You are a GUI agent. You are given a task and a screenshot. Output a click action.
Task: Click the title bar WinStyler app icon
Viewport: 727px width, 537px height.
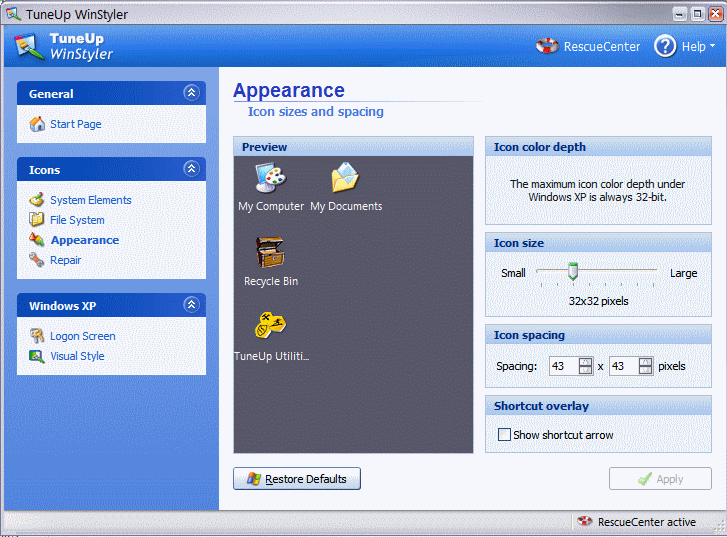click(x=13, y=13)
